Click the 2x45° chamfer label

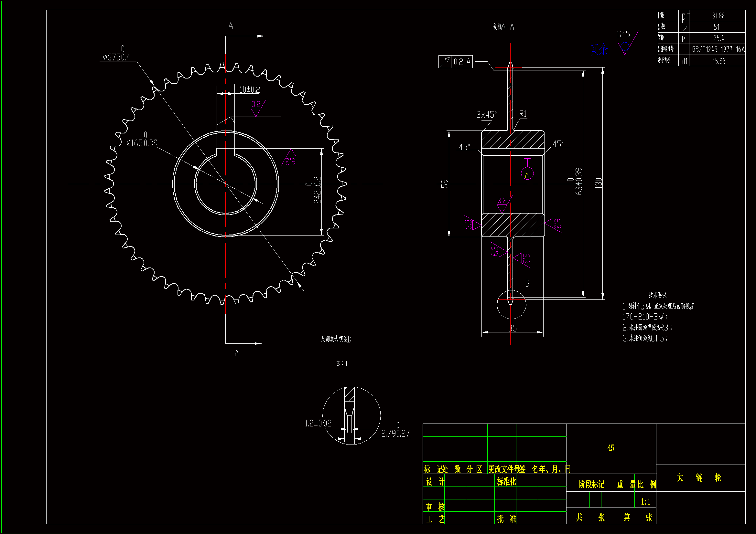click(486, 114)
